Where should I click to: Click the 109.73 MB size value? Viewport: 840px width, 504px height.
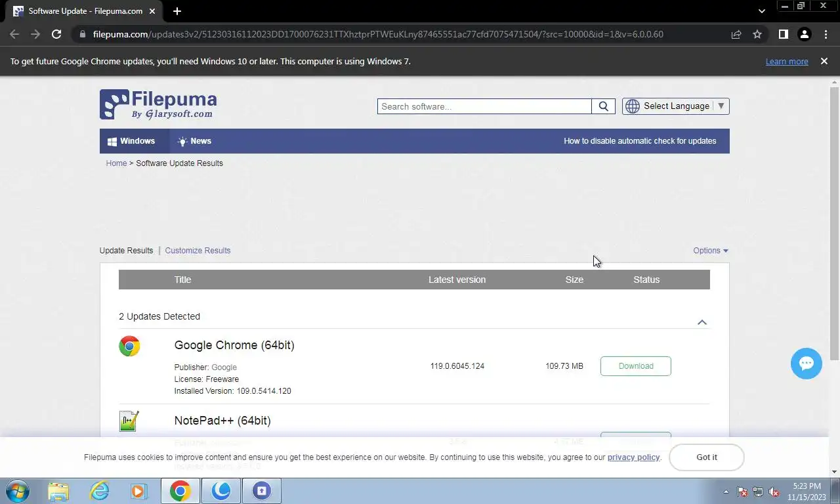pos(564,366)
